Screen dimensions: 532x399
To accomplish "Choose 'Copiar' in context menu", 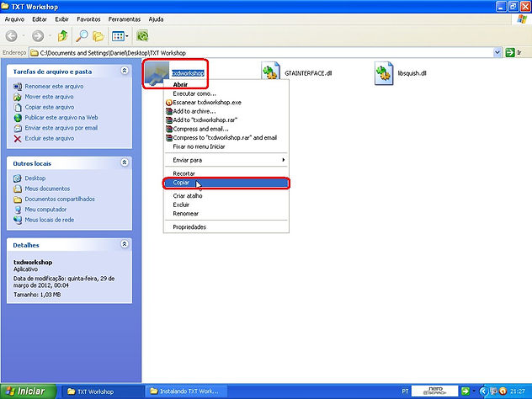I will pos(226,183).
